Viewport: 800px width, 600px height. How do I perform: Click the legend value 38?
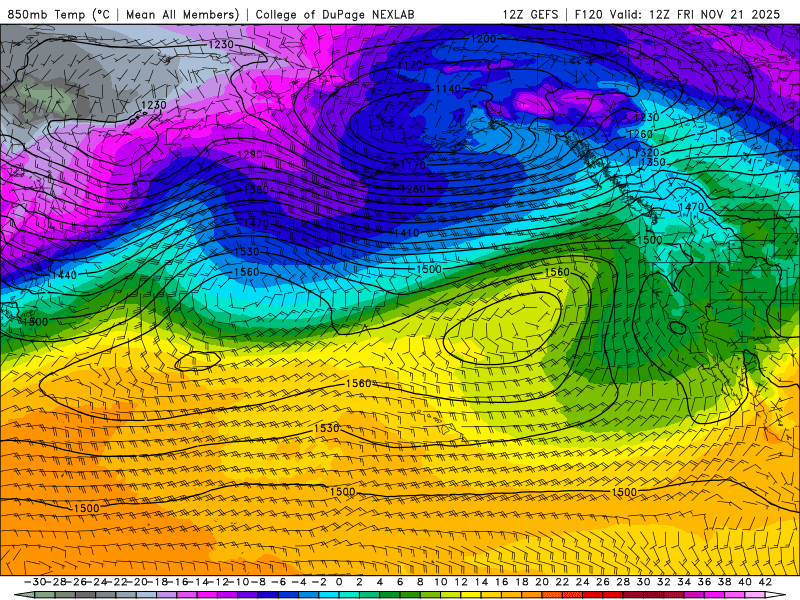(724, 582)
